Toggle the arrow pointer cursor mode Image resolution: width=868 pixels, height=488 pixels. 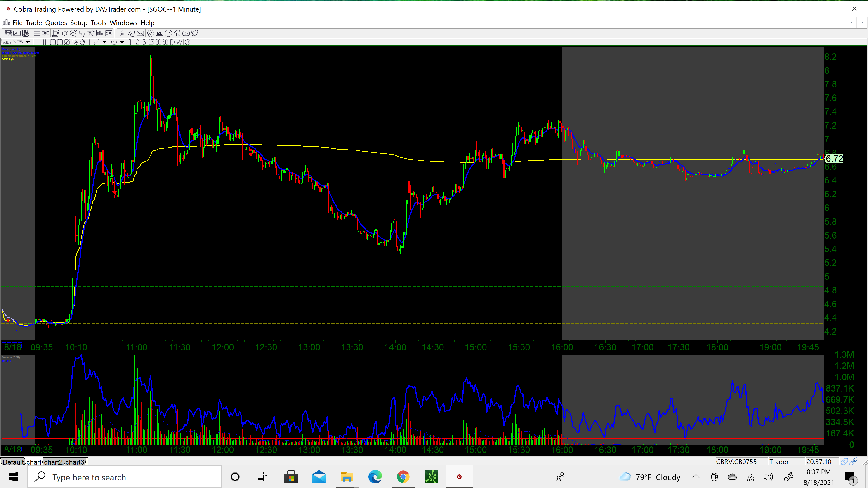click(x=75, y=42)
